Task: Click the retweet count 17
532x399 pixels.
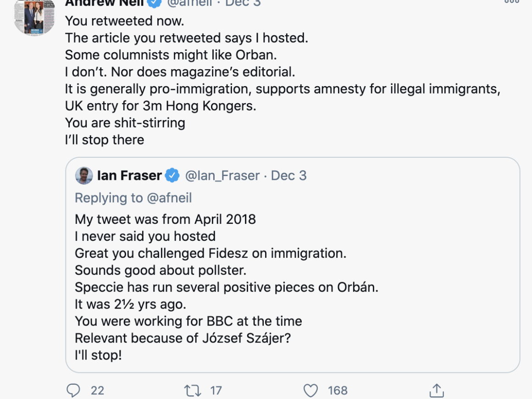Action: click(216, 390)
